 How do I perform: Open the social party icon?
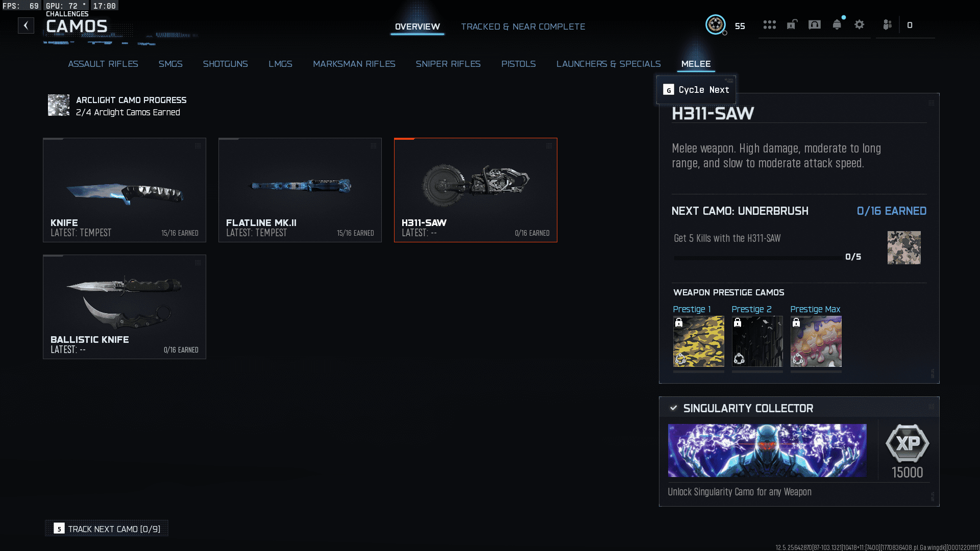pyautogui.click(x=888, y=24)
